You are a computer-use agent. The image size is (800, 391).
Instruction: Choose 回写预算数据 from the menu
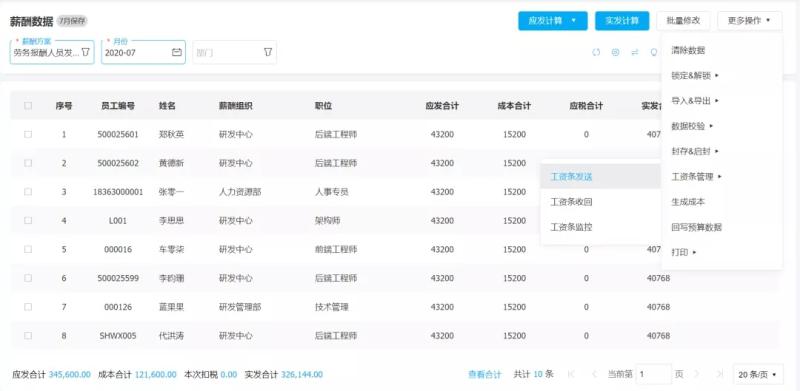(696, 227)
